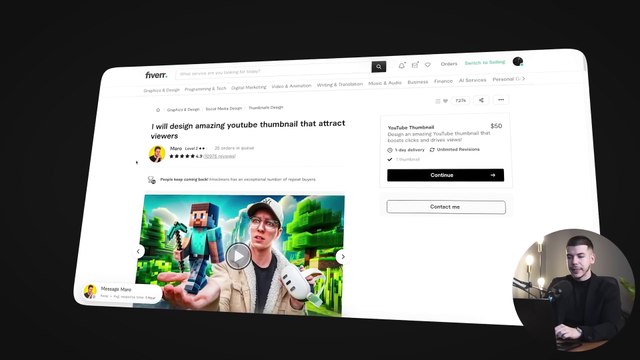Open the reviews count link
This screenshot has width=640, height=360.
coord(220,156)
